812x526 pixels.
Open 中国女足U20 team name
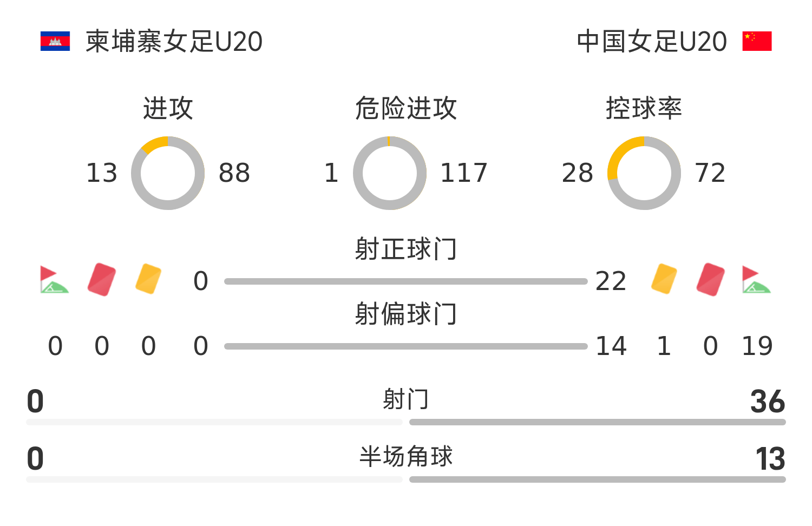pos(652,42)
